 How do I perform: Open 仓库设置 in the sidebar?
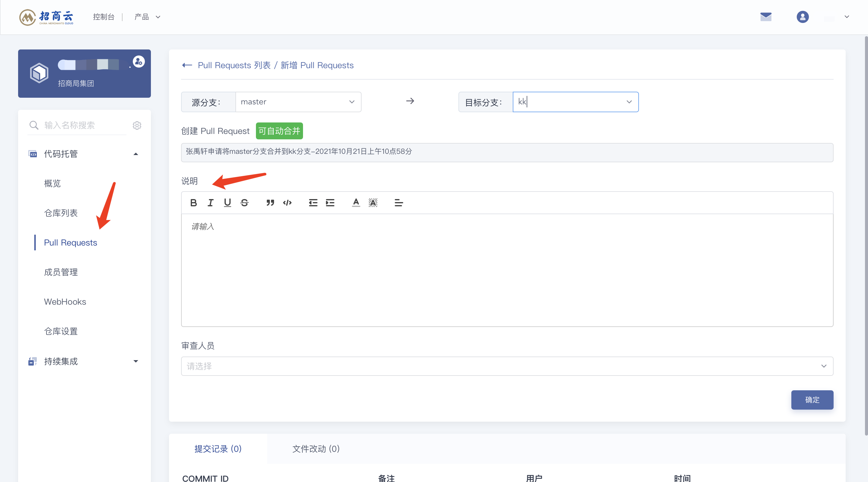click(61, 331)
